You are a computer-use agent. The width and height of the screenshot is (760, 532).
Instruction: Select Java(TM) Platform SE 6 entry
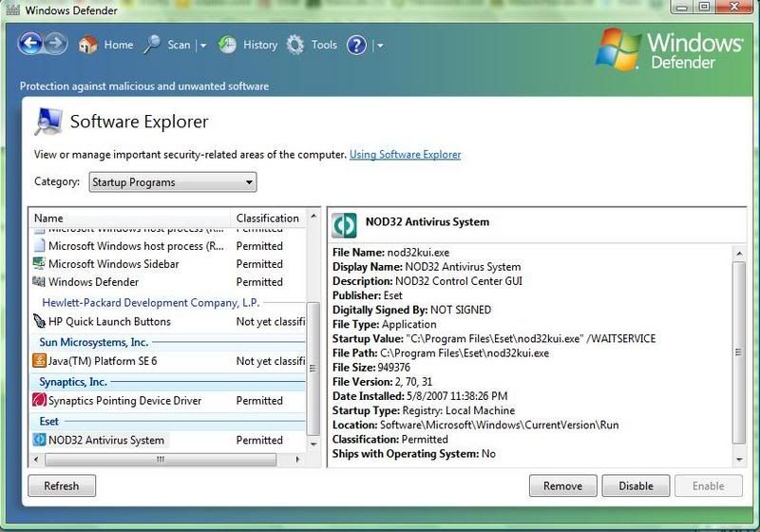pyautogui.click(x=168, y=361)
